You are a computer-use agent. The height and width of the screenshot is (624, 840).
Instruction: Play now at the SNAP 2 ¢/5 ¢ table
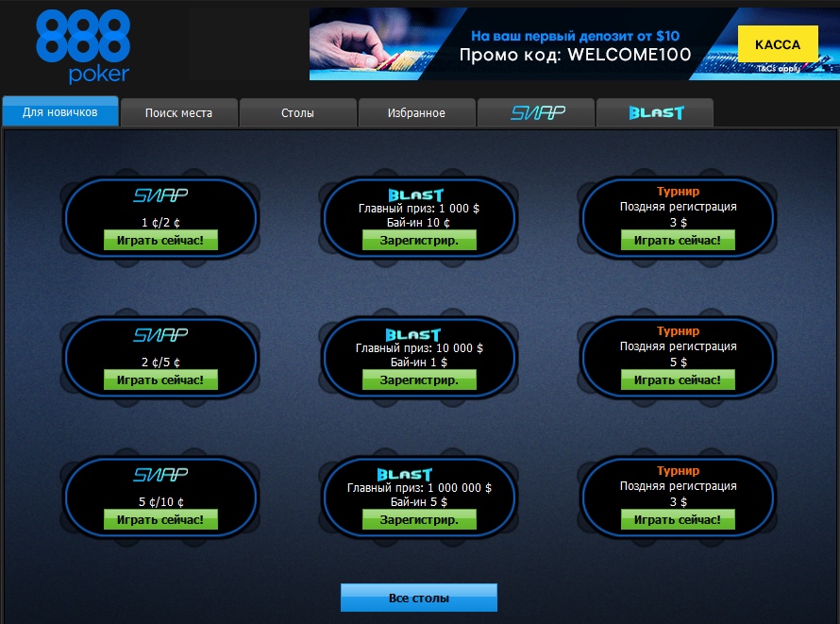coord(160,379)
